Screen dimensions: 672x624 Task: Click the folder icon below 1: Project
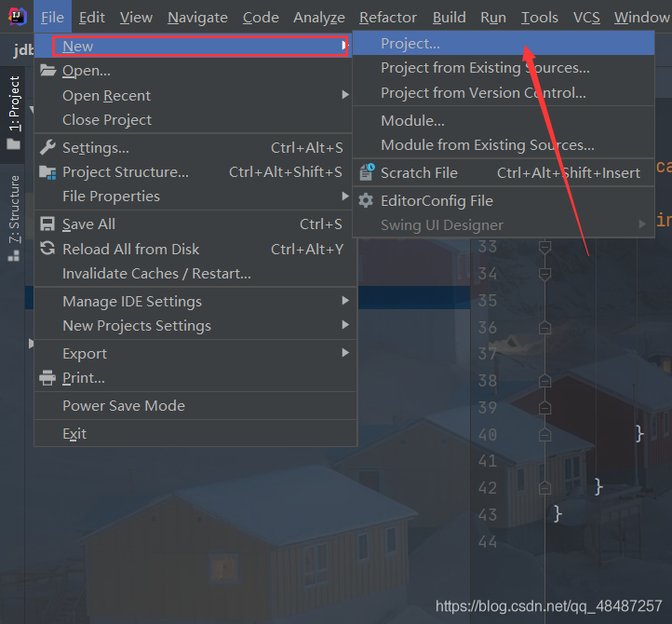tap(13, 143)
